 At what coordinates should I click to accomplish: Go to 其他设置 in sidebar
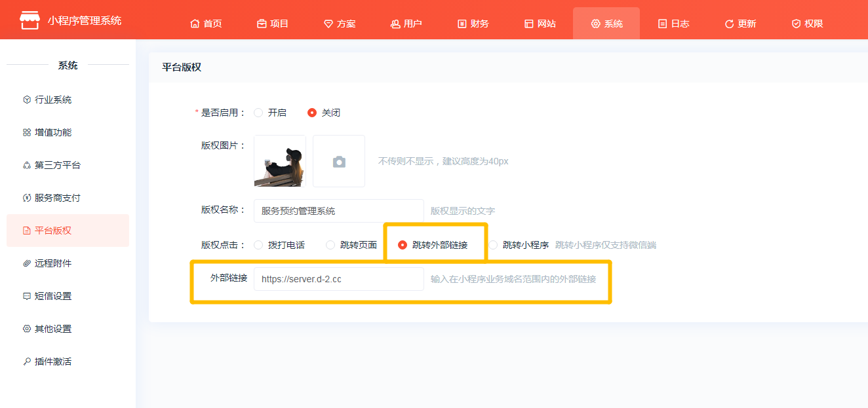point(68,329)
